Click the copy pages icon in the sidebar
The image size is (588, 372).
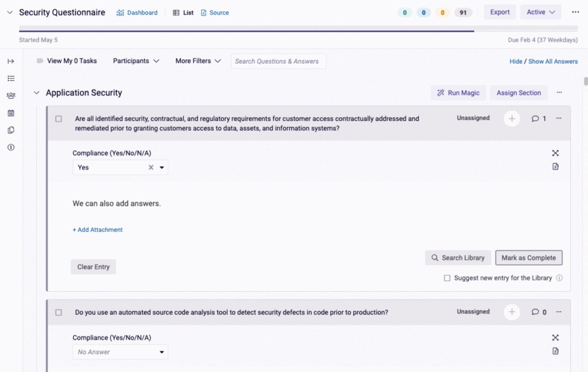pos(10,130)
